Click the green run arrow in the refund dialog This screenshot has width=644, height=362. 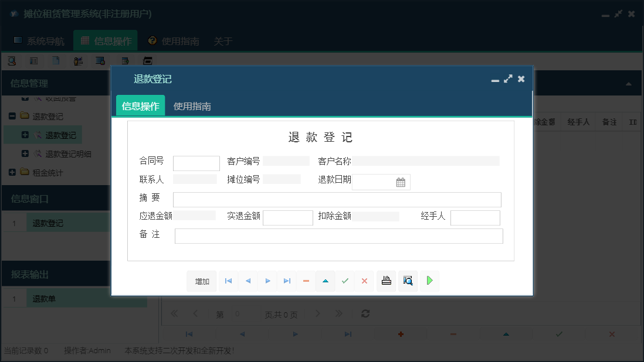coord(429,281)
